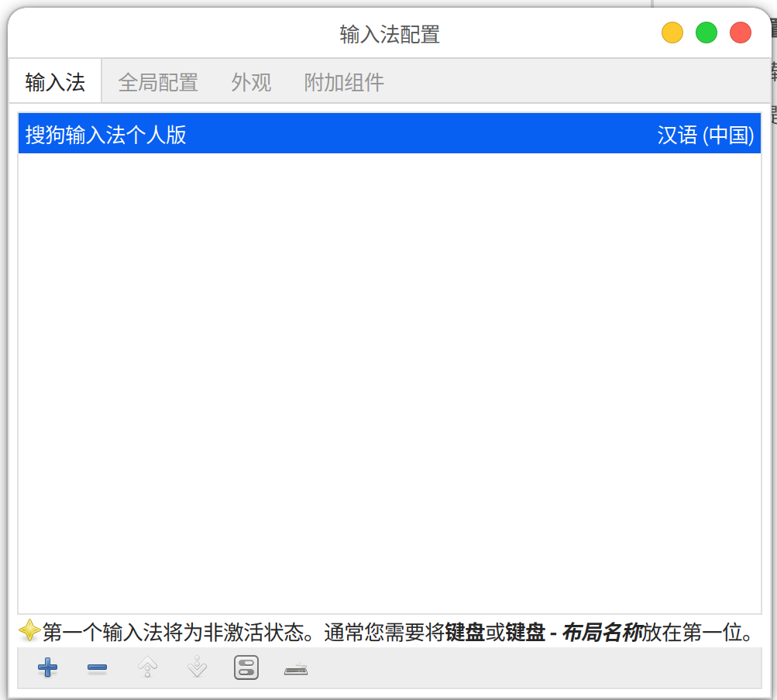Click the yellow minimize window button
Image resolution: width=777 pixels, height=700 pixels.
[672, 33]
